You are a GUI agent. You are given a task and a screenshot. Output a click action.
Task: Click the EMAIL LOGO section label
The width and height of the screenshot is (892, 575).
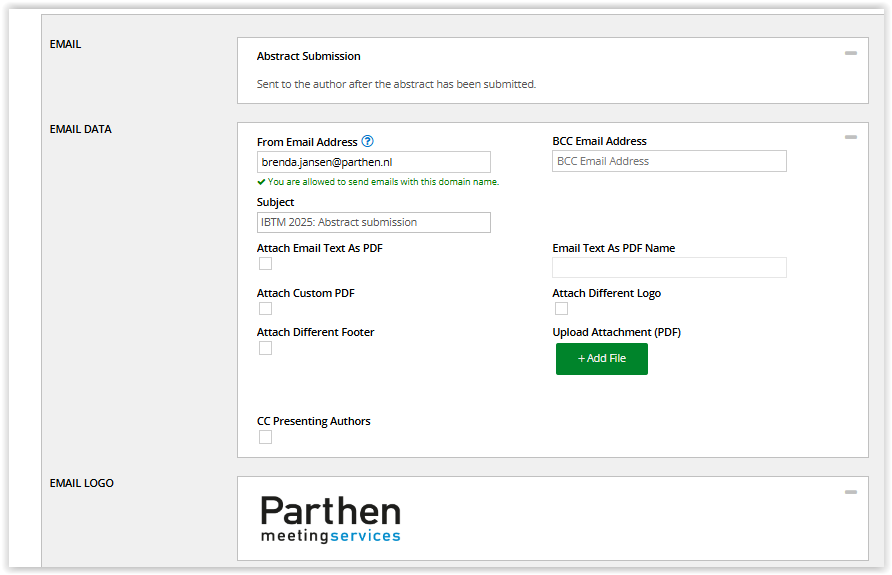coord(82,483)
